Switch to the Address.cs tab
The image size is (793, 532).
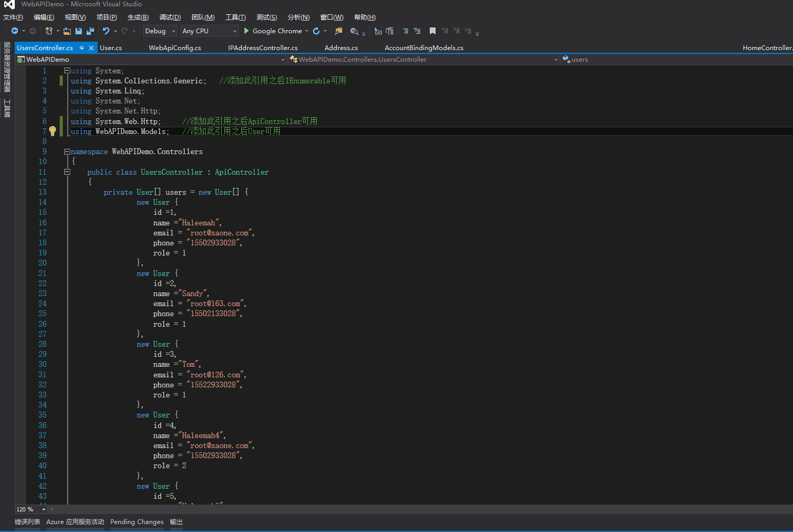pos(341,47)
